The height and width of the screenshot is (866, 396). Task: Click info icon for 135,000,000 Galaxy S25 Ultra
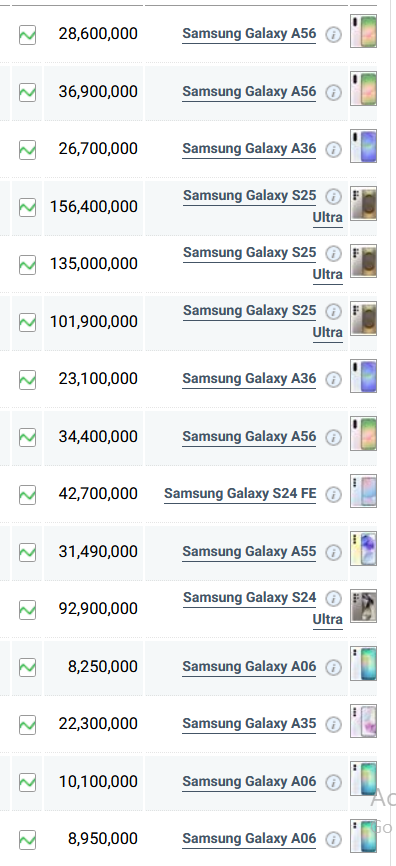[x=333, y=254]
